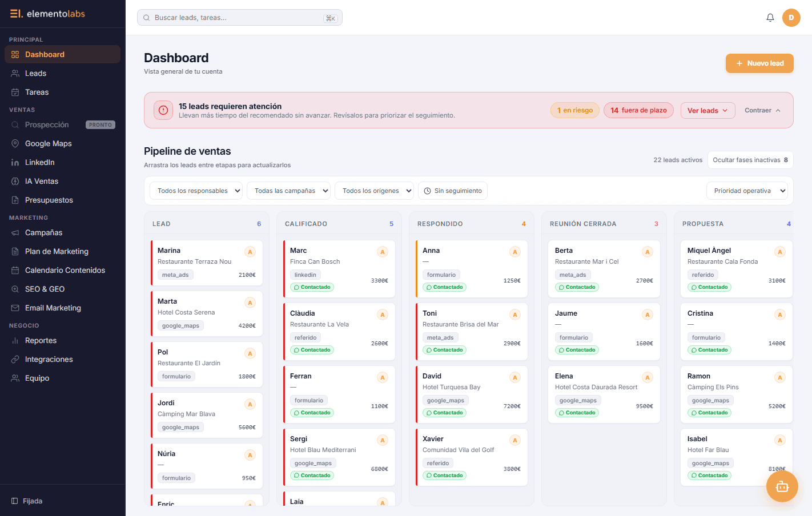Filter by 14 fuera de plazo chip
812x516 pixels.
pos(638,111)
